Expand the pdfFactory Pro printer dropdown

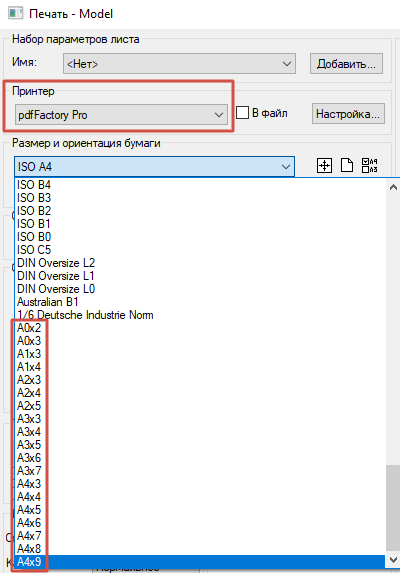coord(121,115)
